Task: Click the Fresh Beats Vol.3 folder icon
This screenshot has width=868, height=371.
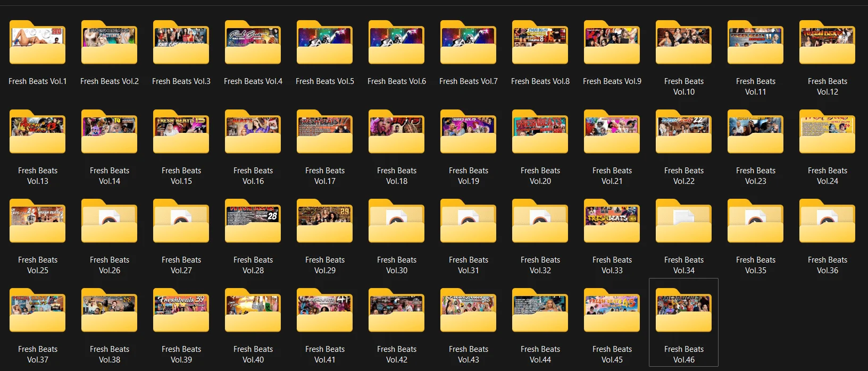Action: tap(181, 43)
